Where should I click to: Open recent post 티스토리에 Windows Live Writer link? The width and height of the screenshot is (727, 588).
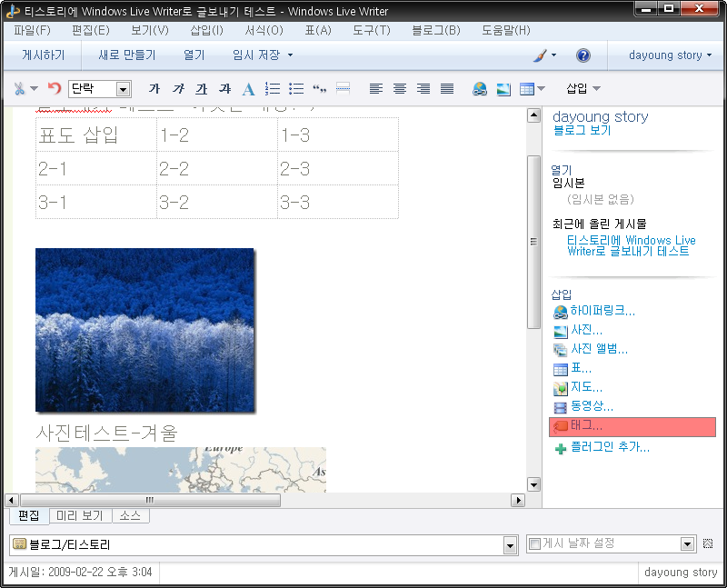coord(631,245)
